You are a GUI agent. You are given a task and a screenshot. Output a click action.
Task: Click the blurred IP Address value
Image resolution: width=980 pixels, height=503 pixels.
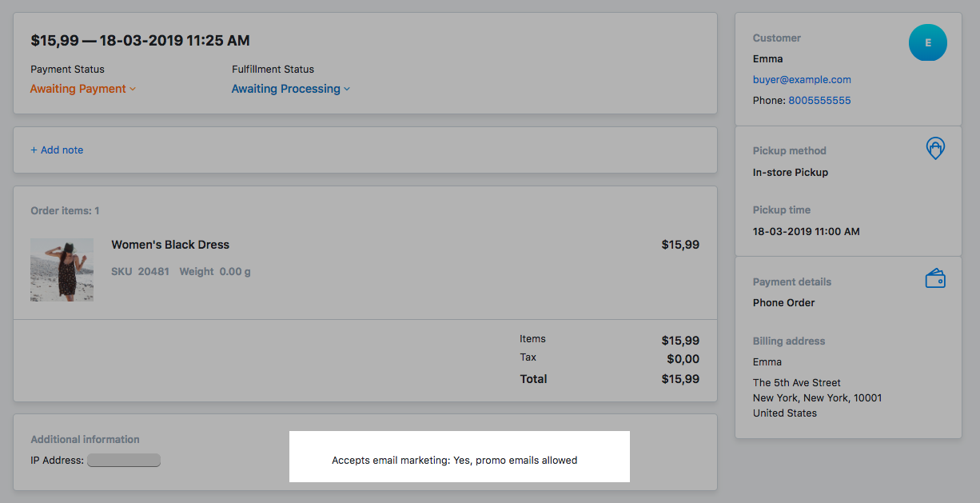click(124, 460)
